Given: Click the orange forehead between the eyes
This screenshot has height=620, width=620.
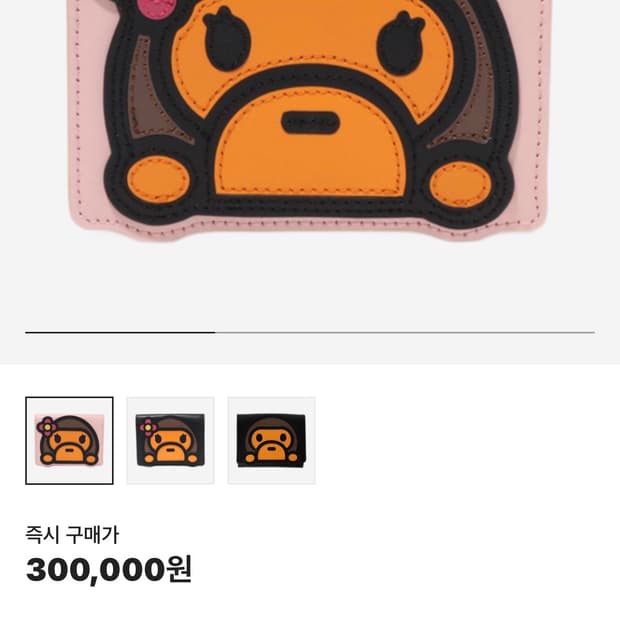Looking at the screenshot, I should coord(314,36).
